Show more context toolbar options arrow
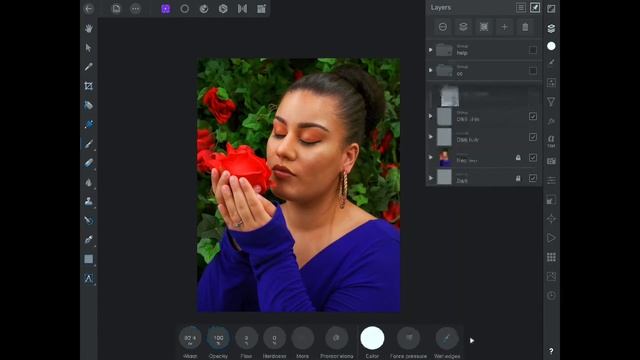 coord(472,340)
